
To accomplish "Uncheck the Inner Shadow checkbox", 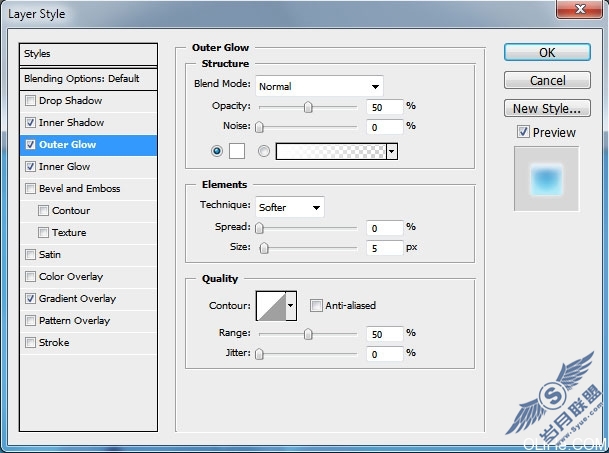I will [x=30, y=122].
